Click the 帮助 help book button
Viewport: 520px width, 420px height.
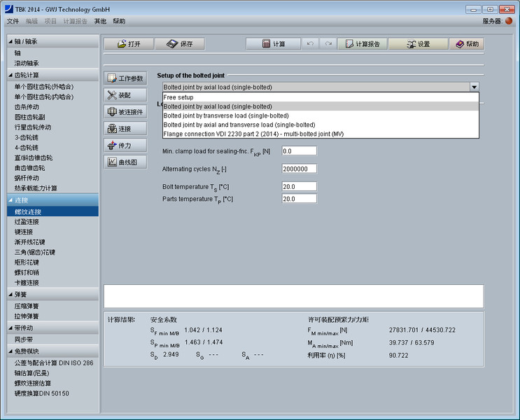467,43
